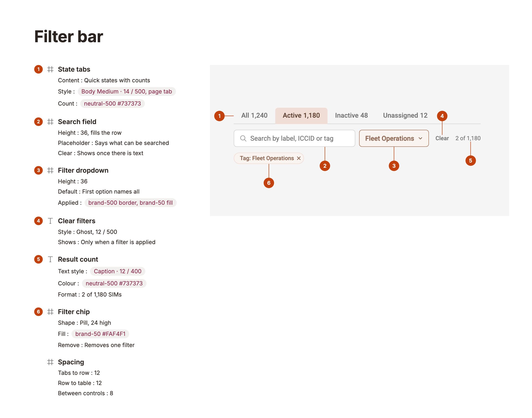
Task: Click text icon beside Result count heading
Action: tap(50, 259)
